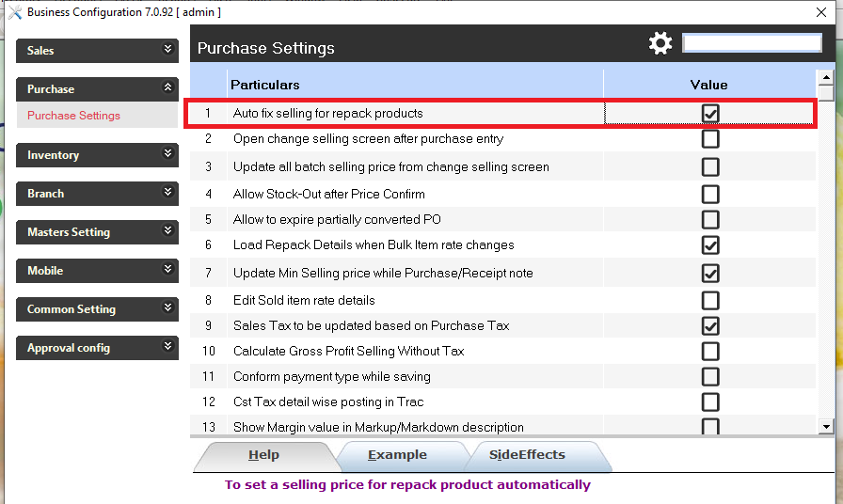
Task: Open the SideEffects tab
Action: [527, 455]
